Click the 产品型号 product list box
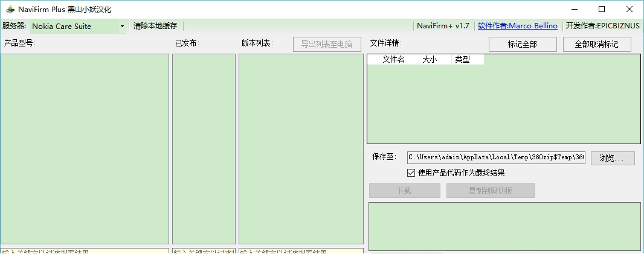Image resolution: width=644 pixels, height=263 pixels. click(x=85, y=149)
